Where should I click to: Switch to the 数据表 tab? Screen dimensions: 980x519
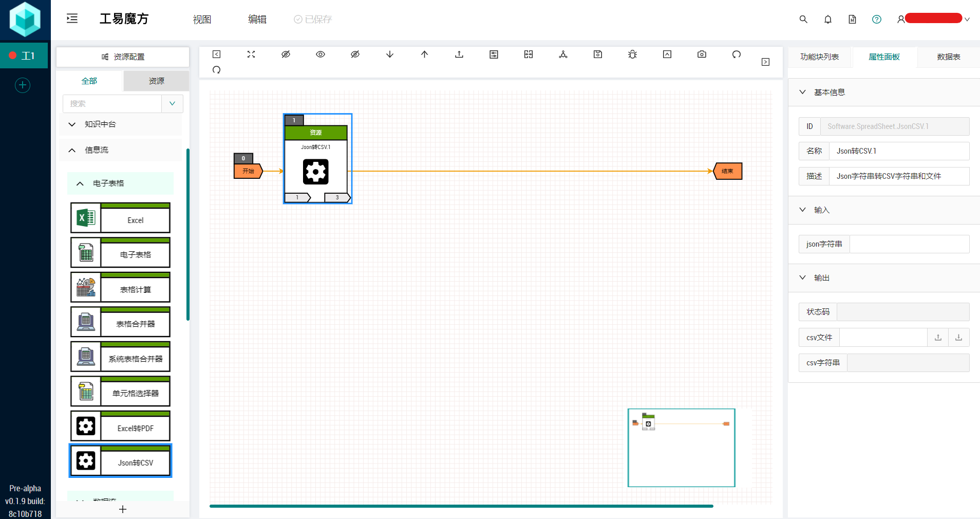pos(949,57)
